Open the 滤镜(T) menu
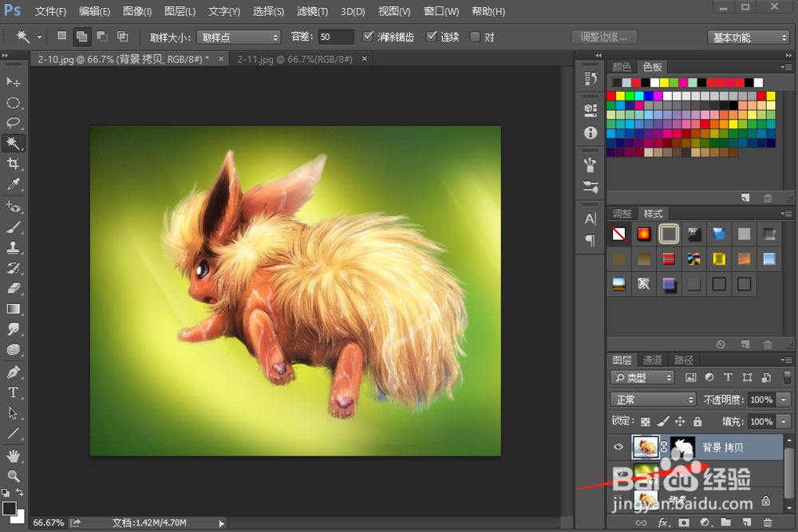Viewport: 798px width, 532px height. (313, 11)
